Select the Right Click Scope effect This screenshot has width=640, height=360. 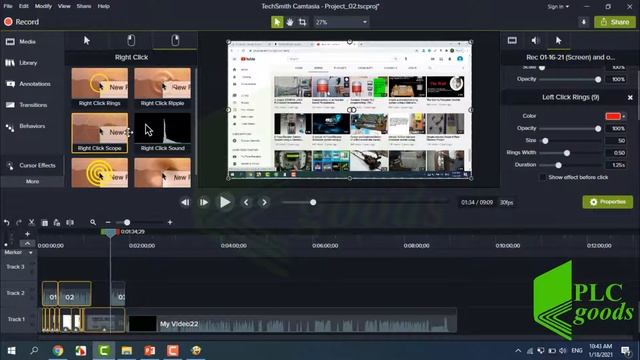[100, 133]
